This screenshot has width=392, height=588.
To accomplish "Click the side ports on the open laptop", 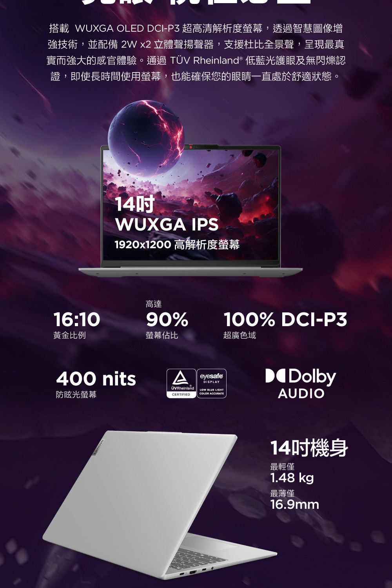I will pyautogui.click(x=196, y=570).
